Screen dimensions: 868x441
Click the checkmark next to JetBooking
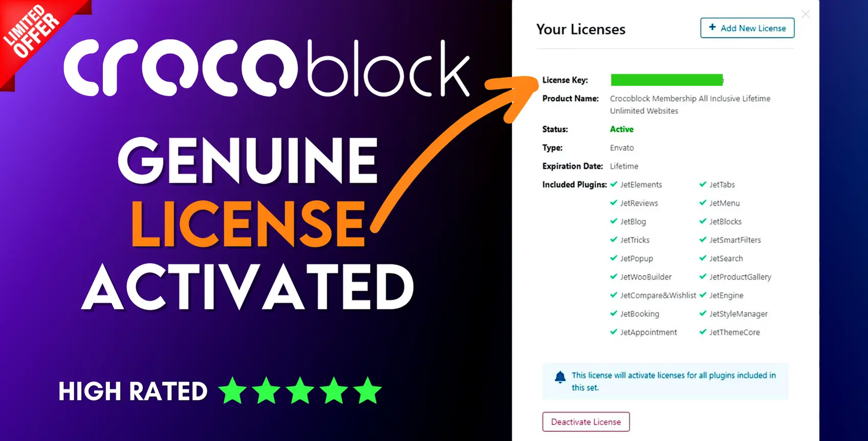614,313
